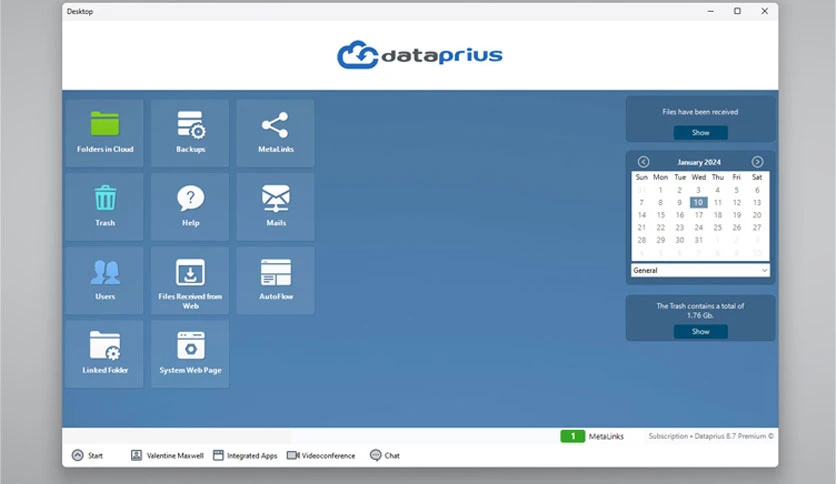
Task: Click 'Files have been received' message
Action: 700,112
